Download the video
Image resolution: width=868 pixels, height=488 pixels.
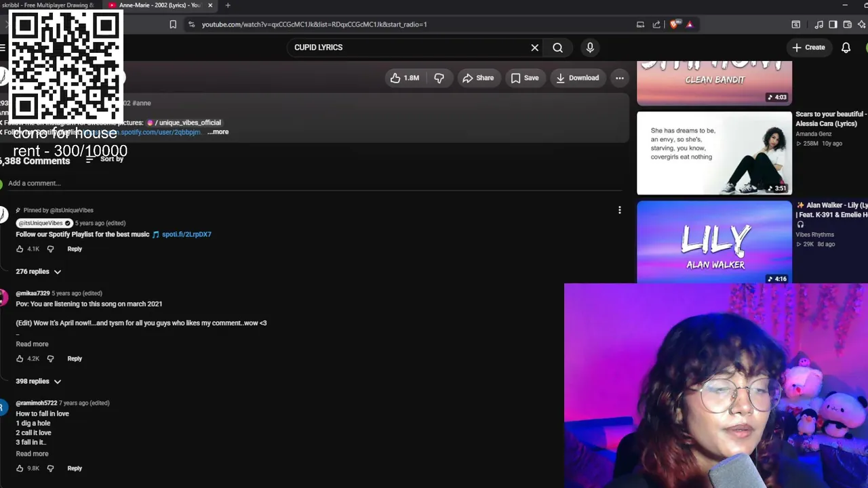pyautogui.click(x=577, y=78)
